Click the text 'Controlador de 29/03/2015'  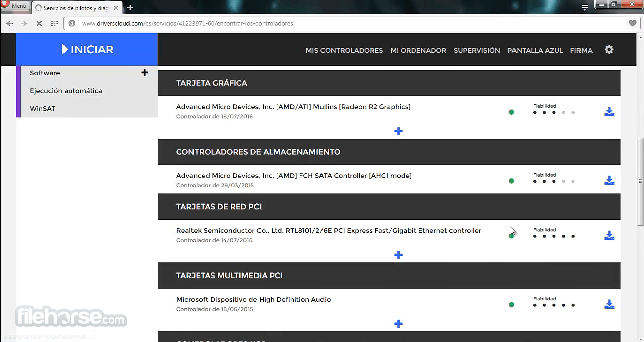215,186
